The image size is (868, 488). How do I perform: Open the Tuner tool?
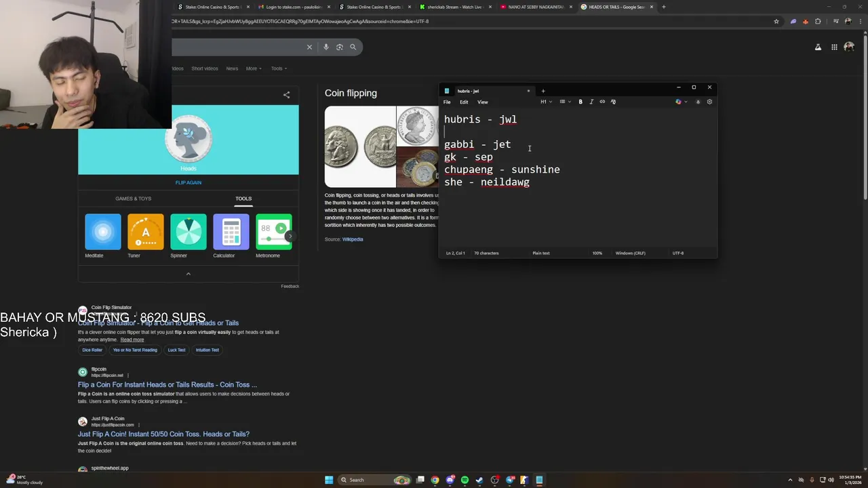pos(145,236)
